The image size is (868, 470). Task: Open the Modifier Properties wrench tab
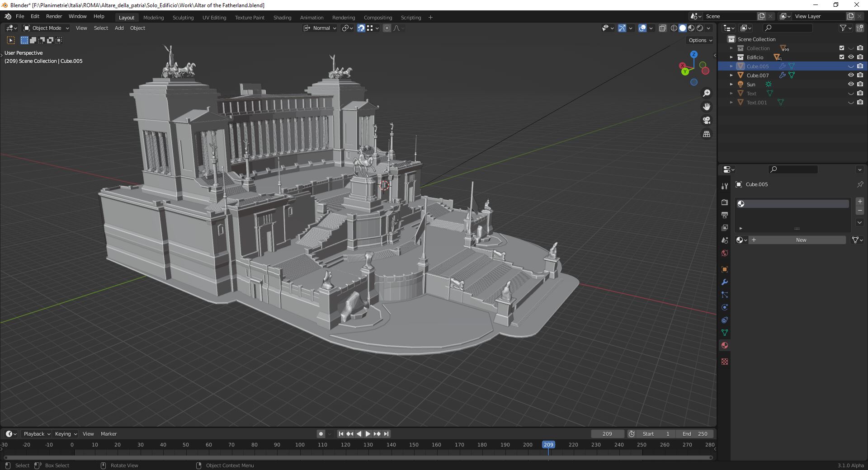pyautogui.click(x=724, y=282)
